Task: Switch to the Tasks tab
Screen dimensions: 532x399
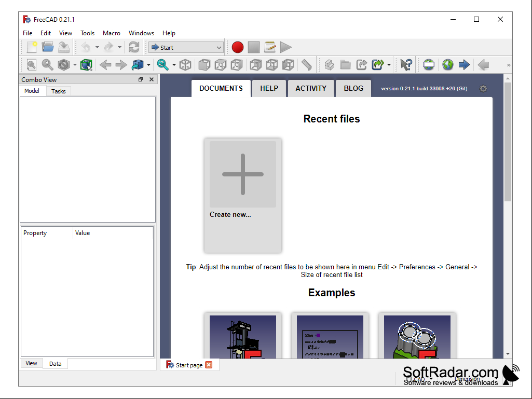Action: [x=58, y=91]
